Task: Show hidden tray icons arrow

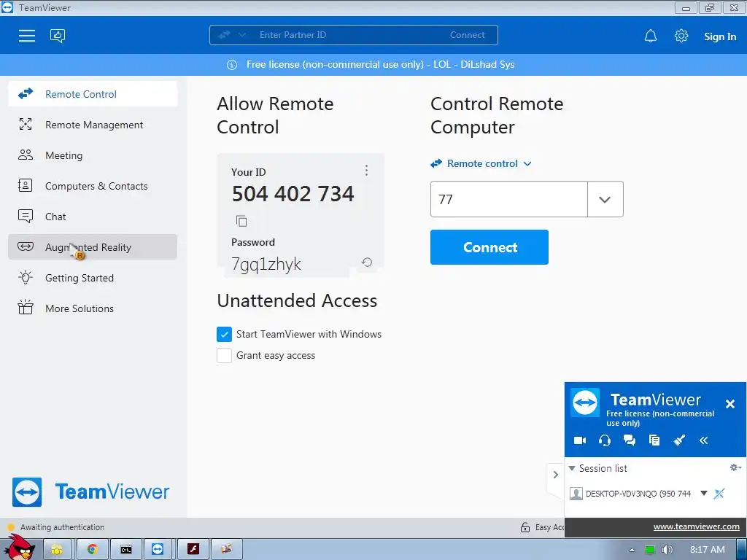Action: click(632, 550)
